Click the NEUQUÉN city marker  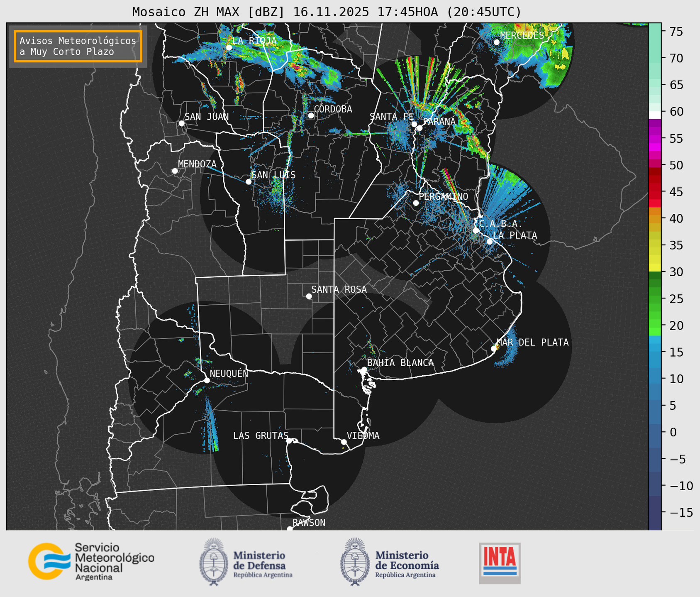(x=207, y=380)
